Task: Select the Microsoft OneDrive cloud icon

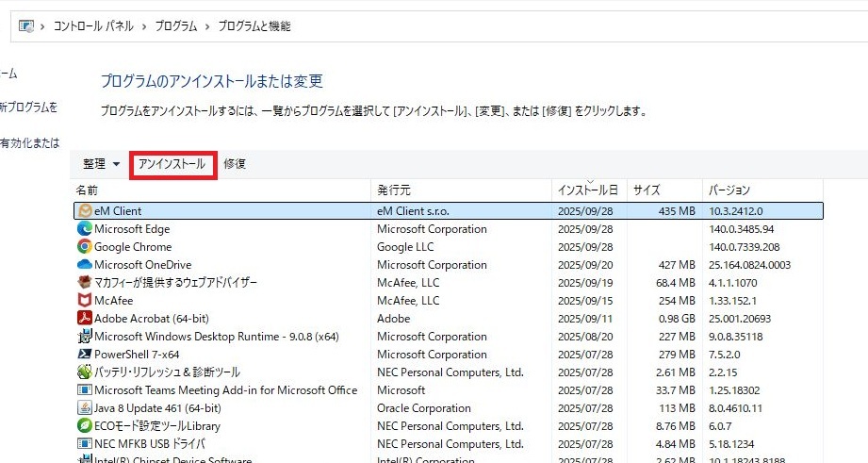Action: (x=85, y=265)
